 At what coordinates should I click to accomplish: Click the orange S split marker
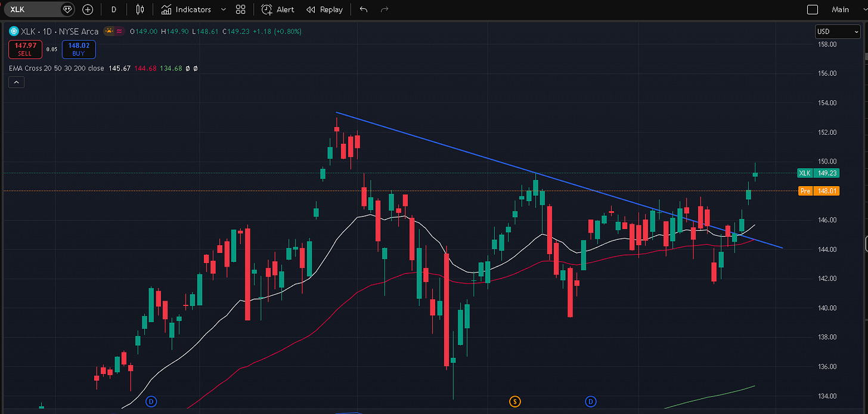[x=514, y=401]
